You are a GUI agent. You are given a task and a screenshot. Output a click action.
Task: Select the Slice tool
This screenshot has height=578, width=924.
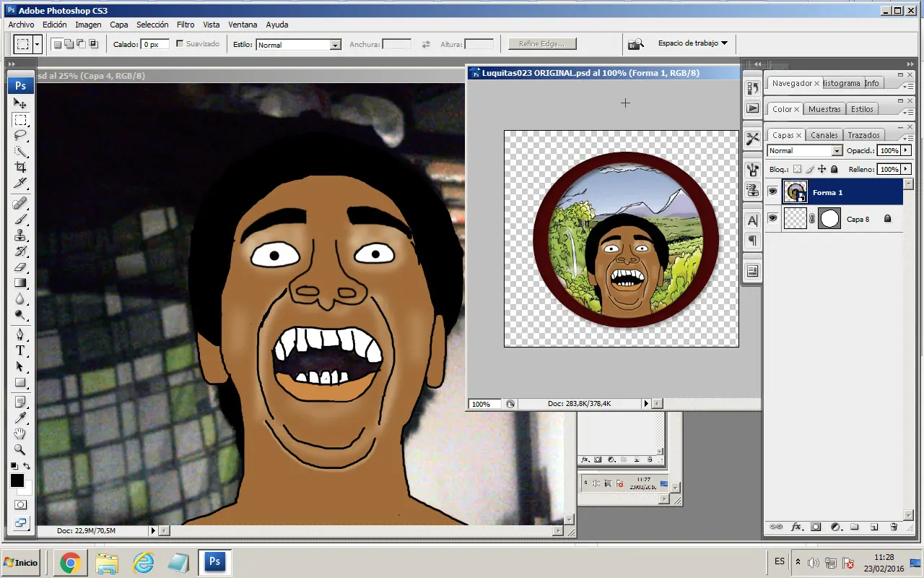20,183
